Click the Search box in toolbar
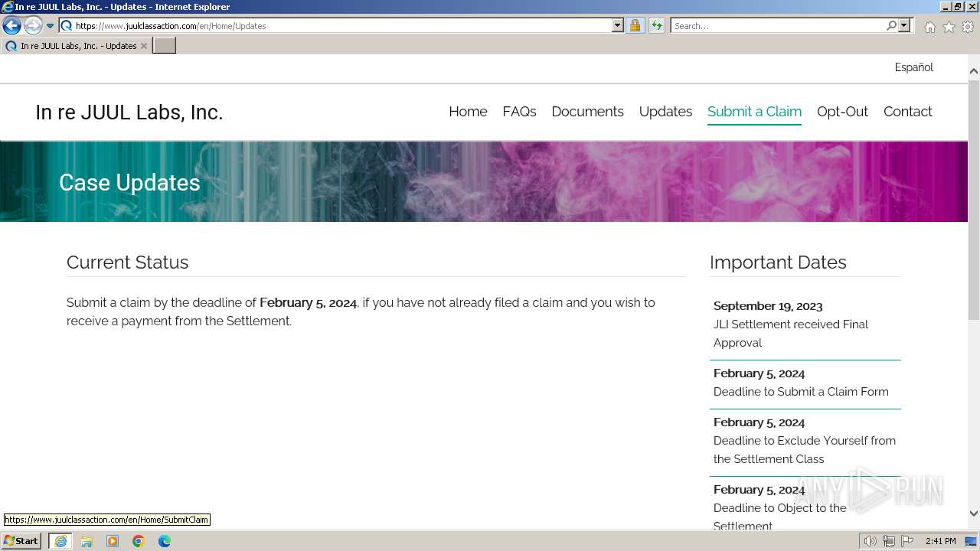 [778, 25]
